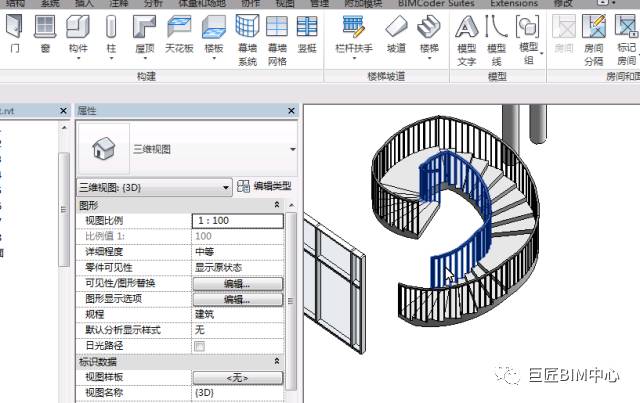Click the 比例值 1: value 100

click(238, 236)
